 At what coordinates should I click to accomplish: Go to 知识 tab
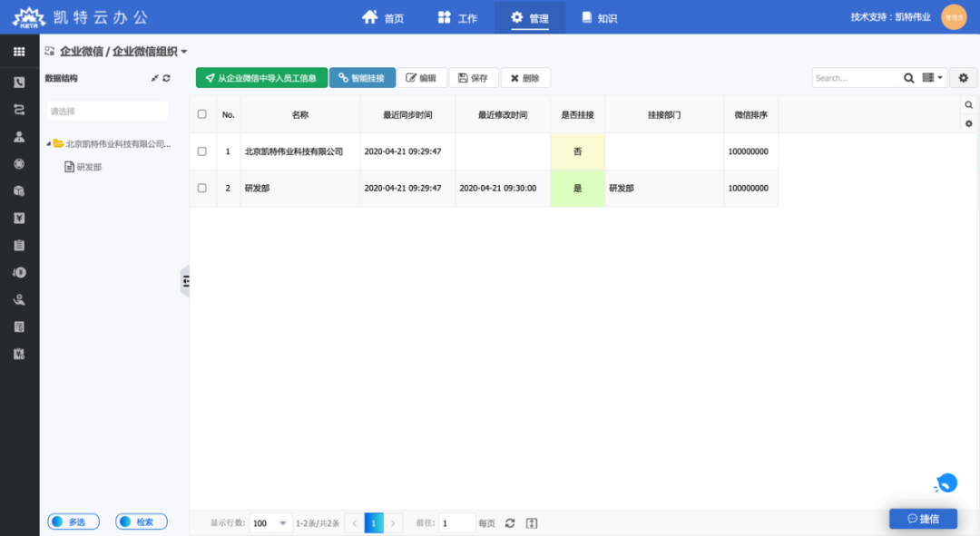point(600,17)
